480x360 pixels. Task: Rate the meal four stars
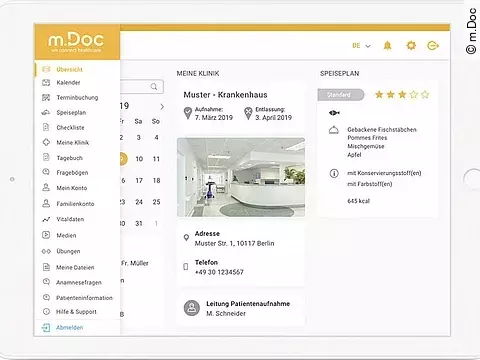click(414, 94)
